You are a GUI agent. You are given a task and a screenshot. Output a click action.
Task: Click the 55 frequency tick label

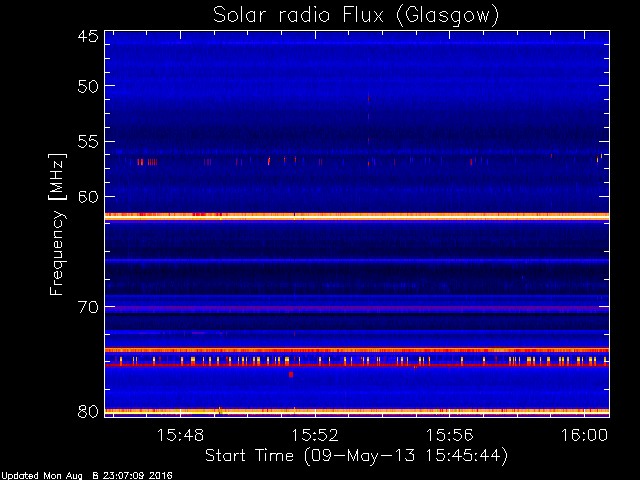coord(88,142)
